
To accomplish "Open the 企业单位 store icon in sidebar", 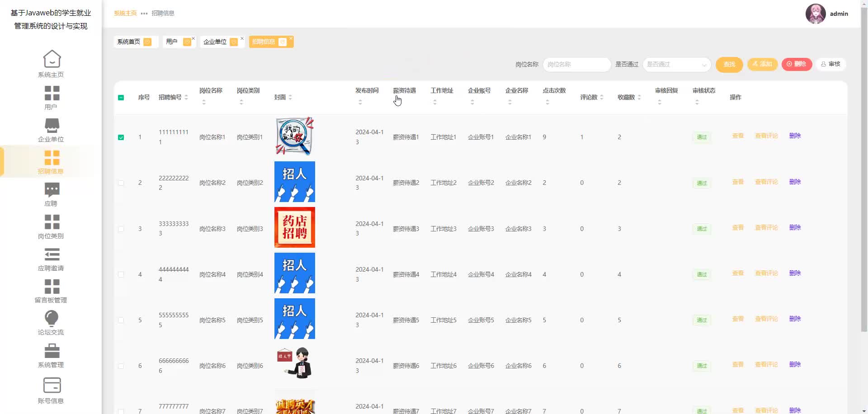I will (x=52, y=125).
